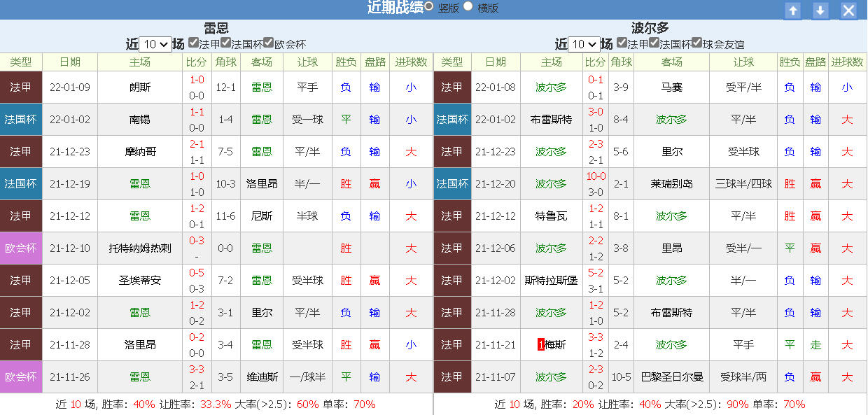Click 圣埃蒂安 home team cell

pos(140,281)
